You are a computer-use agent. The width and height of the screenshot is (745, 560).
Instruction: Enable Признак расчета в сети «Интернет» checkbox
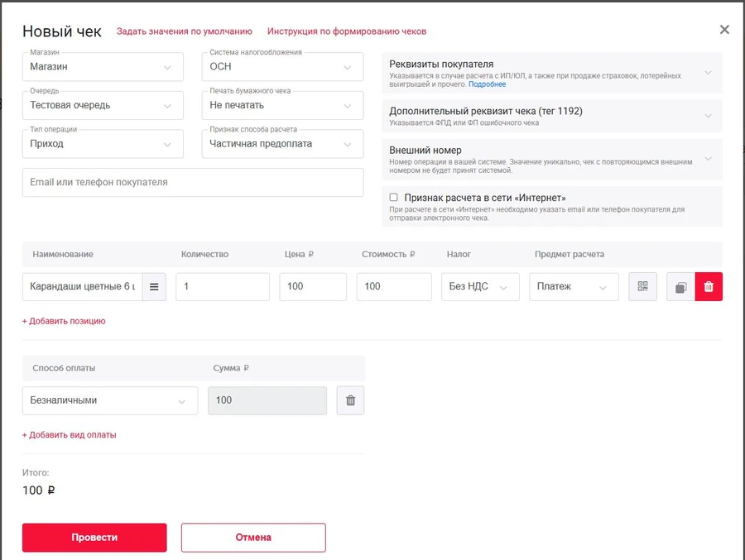[394, 198]
